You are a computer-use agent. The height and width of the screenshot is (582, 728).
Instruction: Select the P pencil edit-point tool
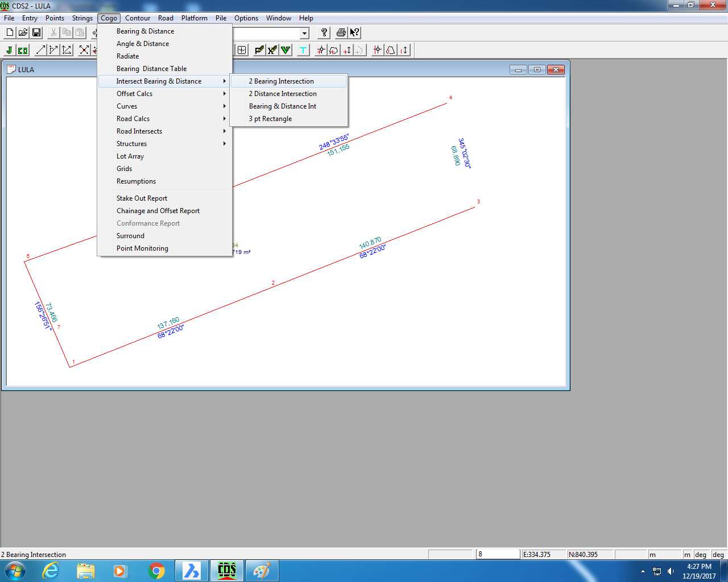[259, 49]
